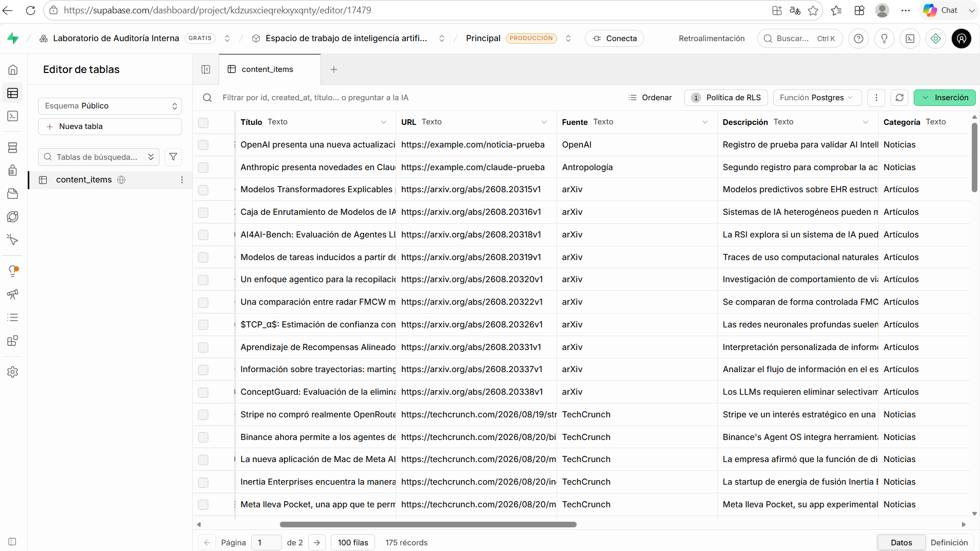This screenshot has height=551, width=980.
Task: Switch to Definición view
Action: point(949,543)
